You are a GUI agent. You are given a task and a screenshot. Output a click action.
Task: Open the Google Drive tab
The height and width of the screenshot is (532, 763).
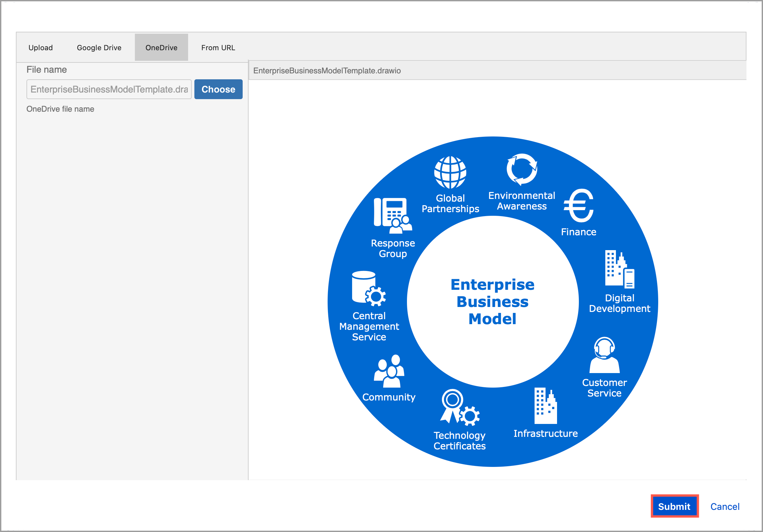coord(99,47)
